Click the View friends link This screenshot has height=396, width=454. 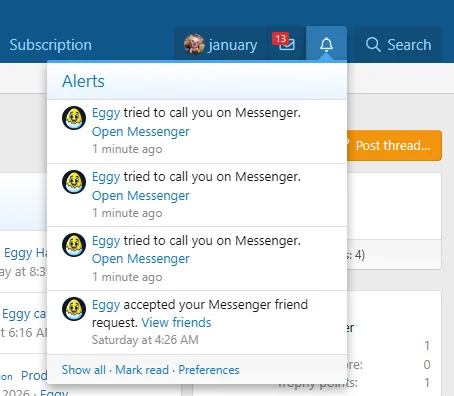tap(176, 323)
